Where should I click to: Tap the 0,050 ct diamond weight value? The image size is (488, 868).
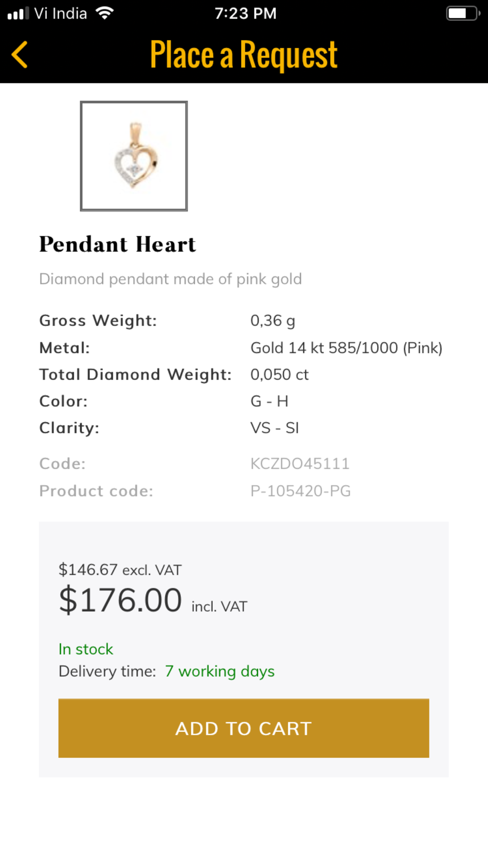point(279,374)
